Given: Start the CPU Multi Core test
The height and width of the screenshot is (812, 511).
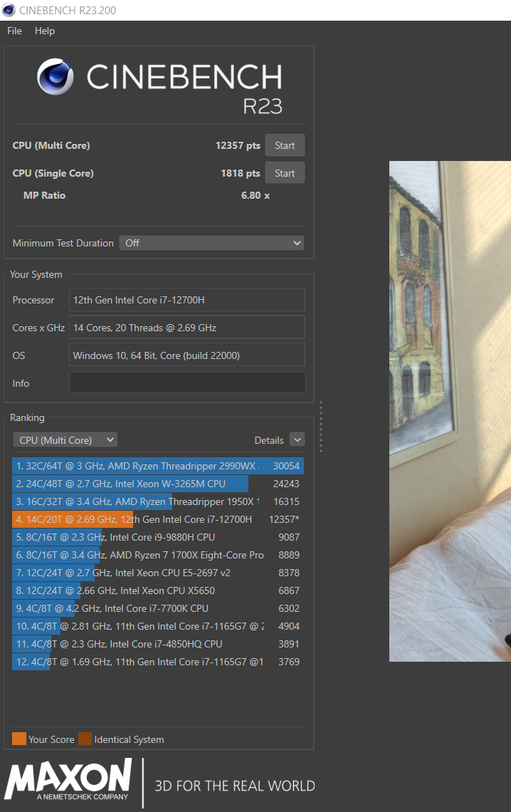Looking at the screenshot, I should coord(285,145).
